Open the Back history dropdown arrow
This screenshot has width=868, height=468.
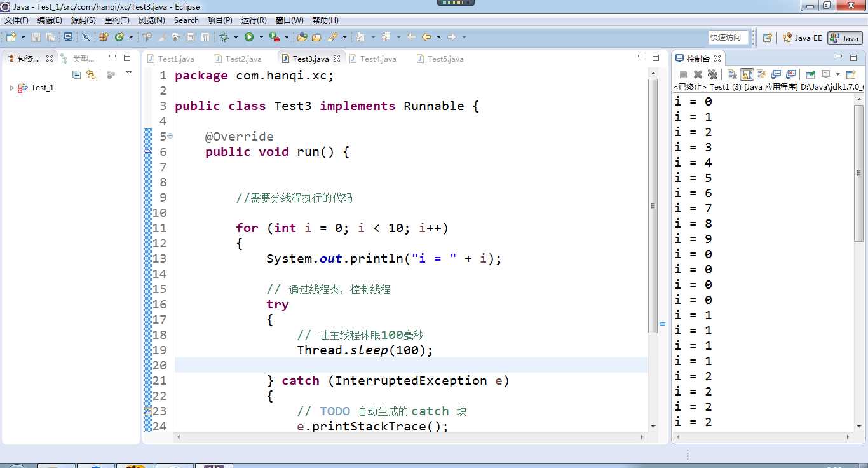[x=438, y=38]
